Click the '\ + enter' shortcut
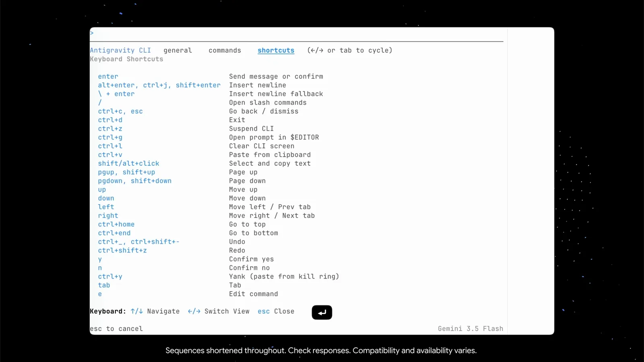 [116, 94]
